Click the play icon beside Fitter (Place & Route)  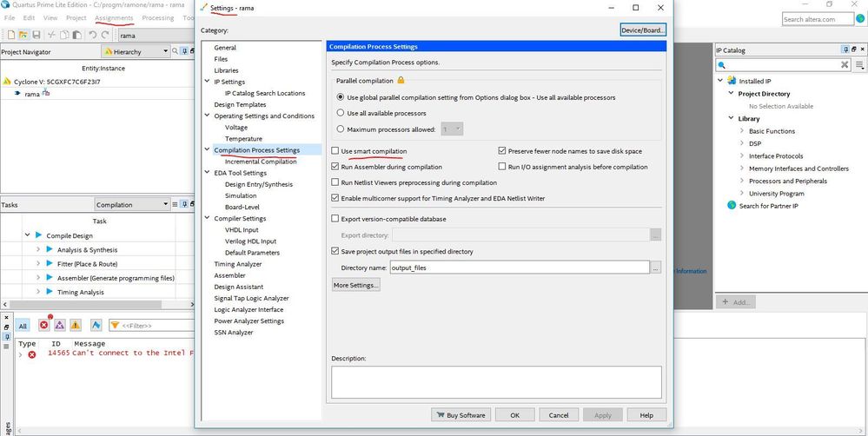click(50, 263)
